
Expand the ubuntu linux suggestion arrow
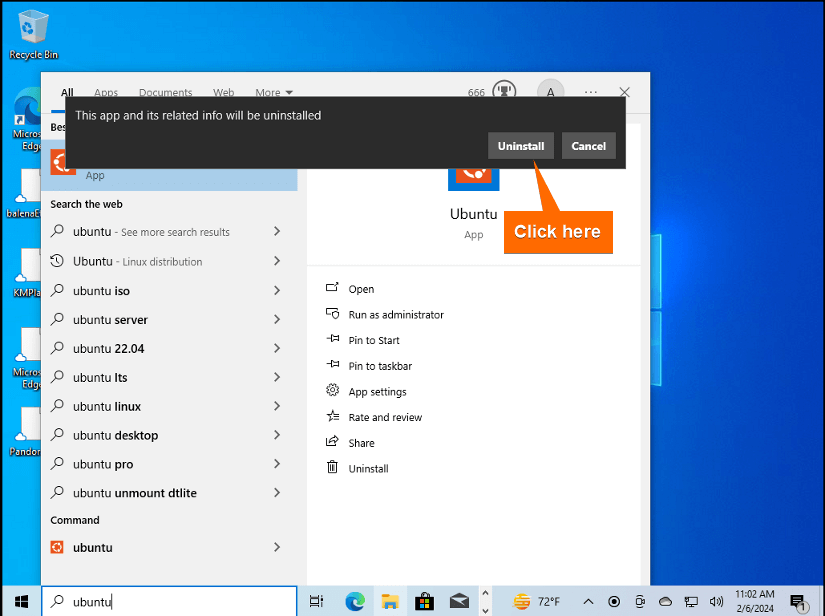(277, 406)
